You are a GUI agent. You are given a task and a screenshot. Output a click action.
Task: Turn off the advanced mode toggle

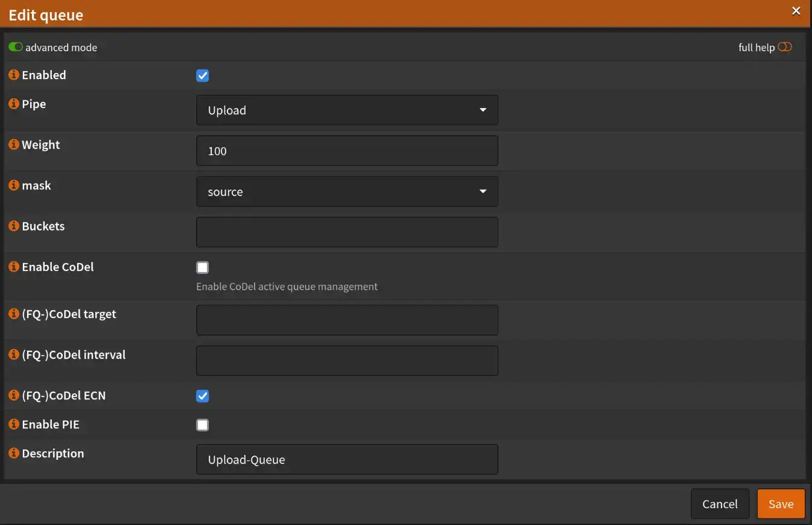16,47
